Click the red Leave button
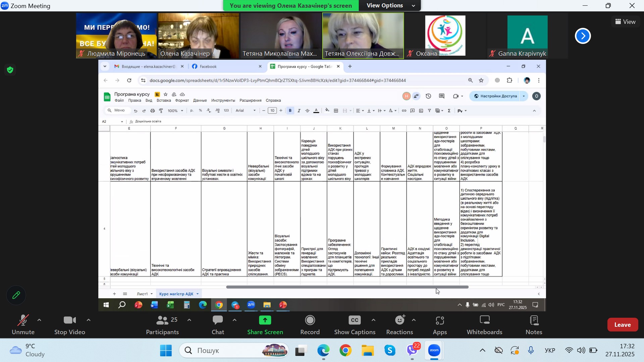 pyautogui.click(x=622, y=324)
